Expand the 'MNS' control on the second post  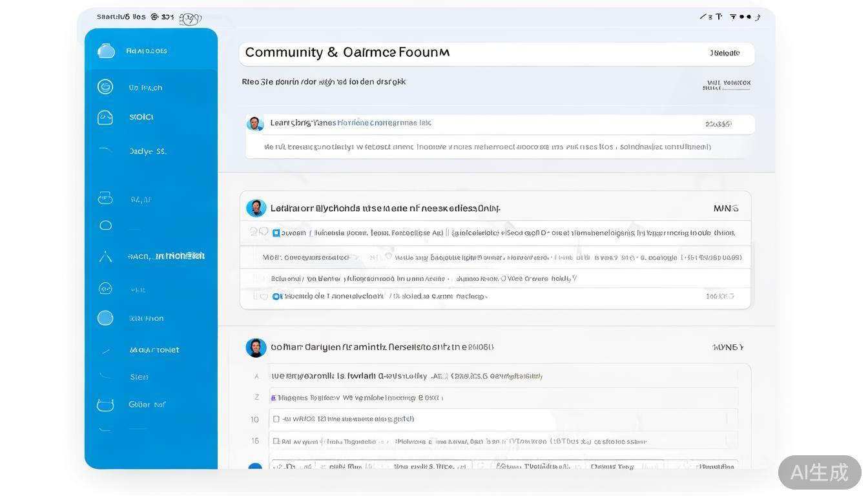(x=726, y=209)
